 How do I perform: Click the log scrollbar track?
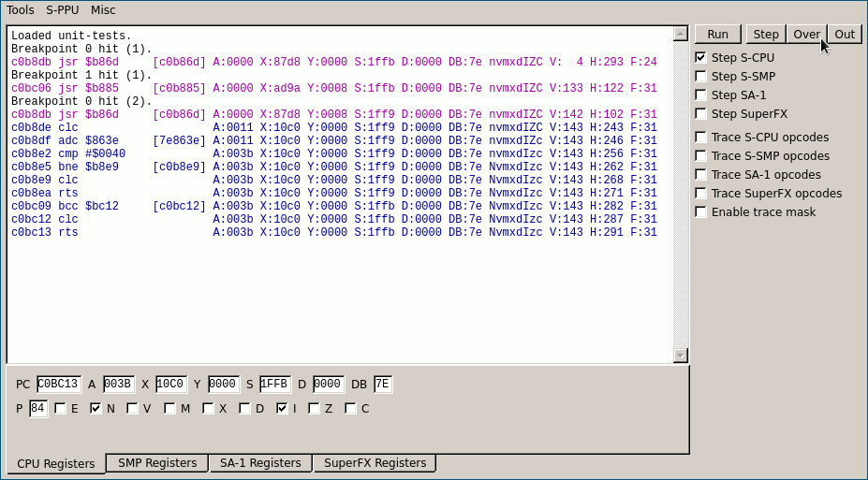(681, 194)
